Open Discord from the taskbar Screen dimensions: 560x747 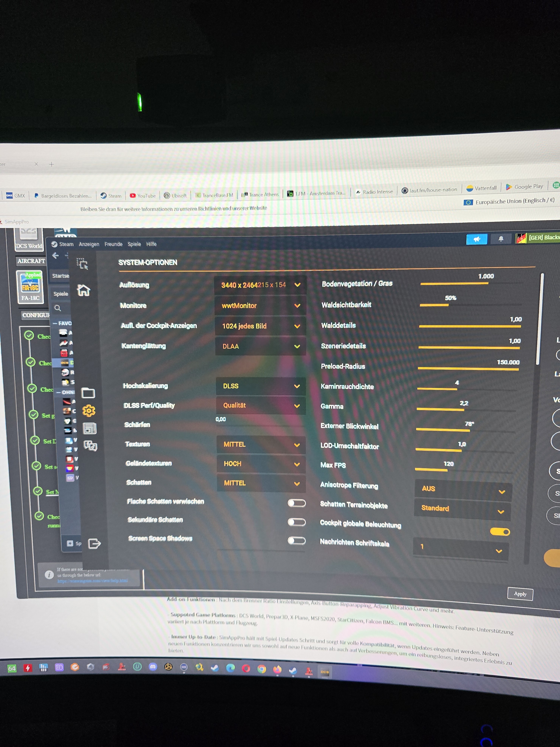[153, 667]
